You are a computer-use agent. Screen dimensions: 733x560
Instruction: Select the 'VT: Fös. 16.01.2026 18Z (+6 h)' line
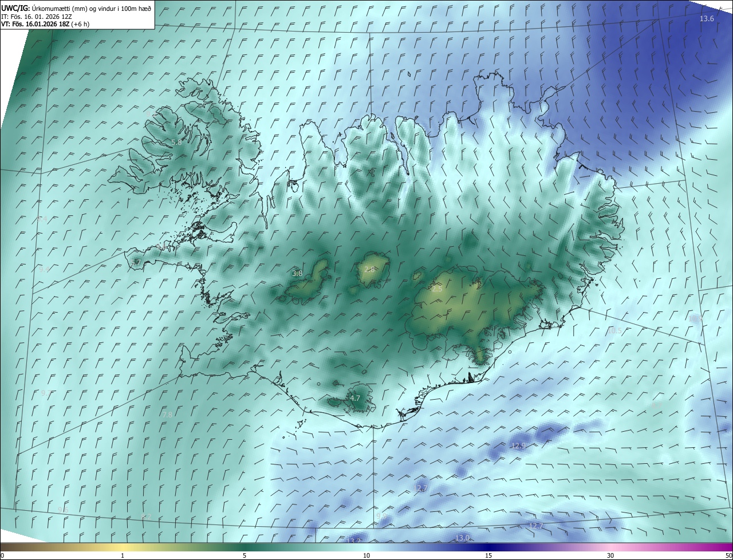pyautogui.click(x=45, y=24)
